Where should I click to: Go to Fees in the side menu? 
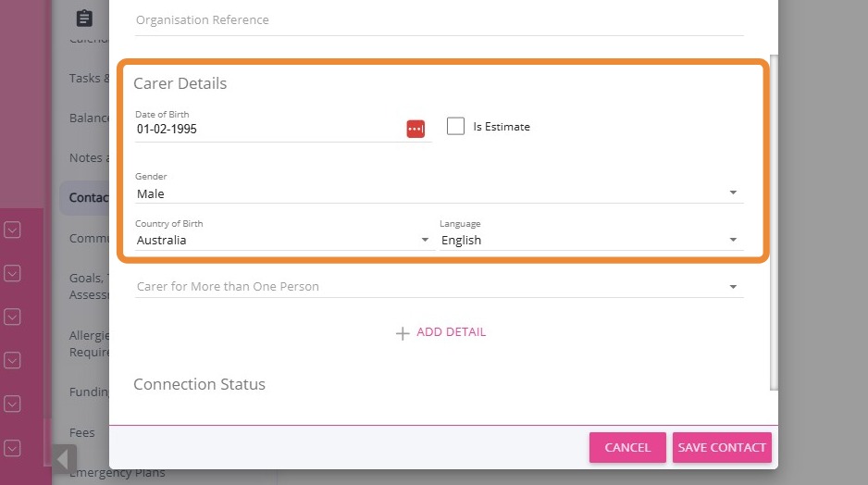tap(82, 432)
